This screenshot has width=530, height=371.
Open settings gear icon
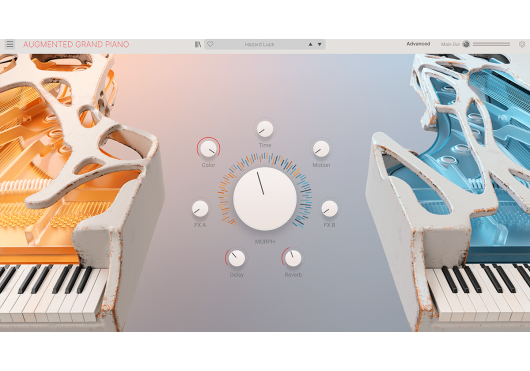click(x=522, y=44)
